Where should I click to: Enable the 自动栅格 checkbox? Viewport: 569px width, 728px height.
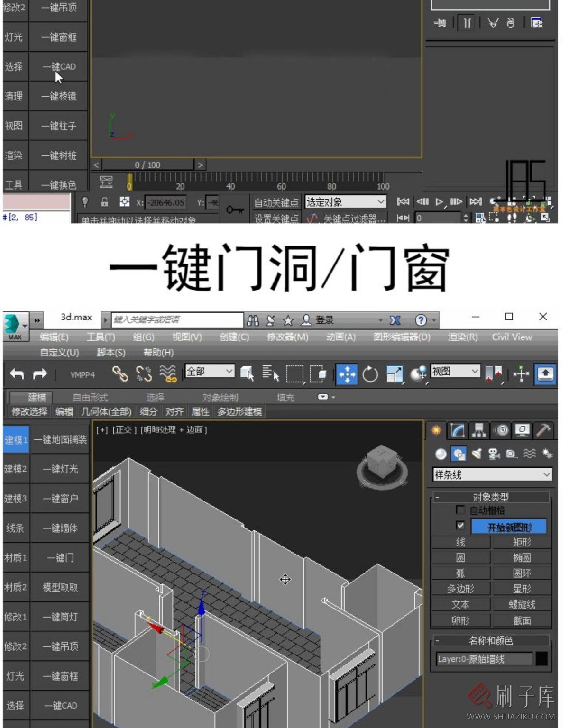point(460,510)
